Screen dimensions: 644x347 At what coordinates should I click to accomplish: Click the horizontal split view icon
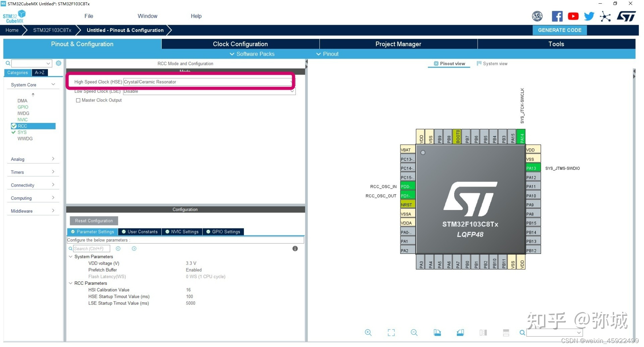point(506,333)
